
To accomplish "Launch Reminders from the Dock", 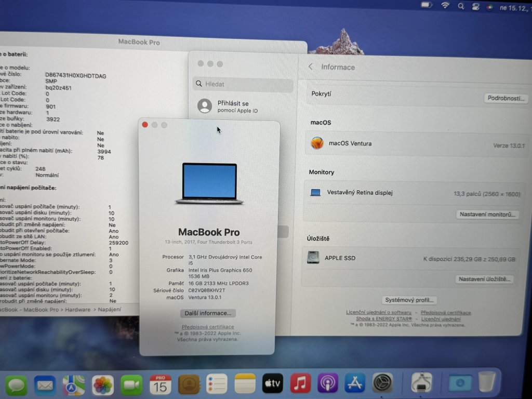I will tap(217, 384).
